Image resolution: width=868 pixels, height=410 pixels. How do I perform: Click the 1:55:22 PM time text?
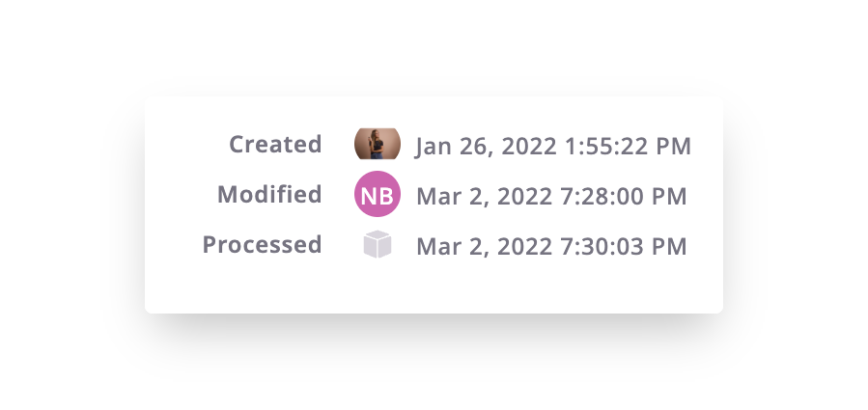pos(628,147)
